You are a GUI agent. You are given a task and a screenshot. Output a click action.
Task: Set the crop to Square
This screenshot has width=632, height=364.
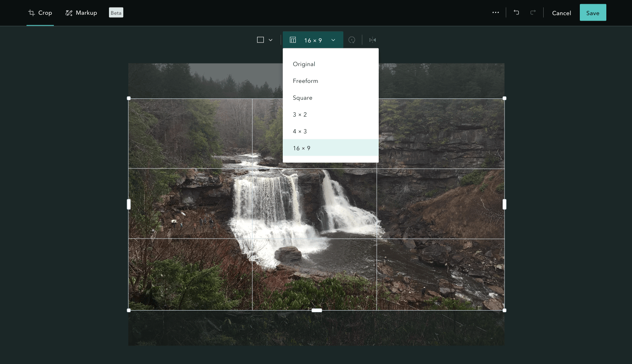(303, 98)
